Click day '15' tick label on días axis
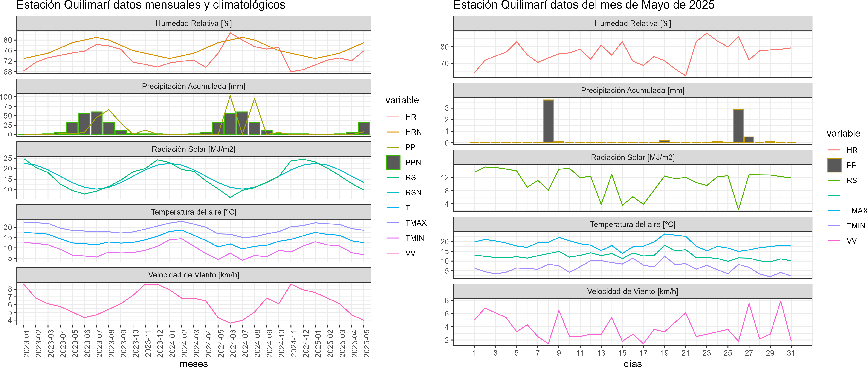The image size is (868, 367). 622,353
